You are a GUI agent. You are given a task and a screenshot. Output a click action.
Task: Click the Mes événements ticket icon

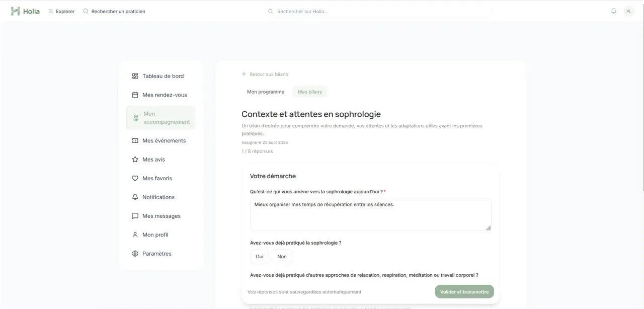(135, 140)
